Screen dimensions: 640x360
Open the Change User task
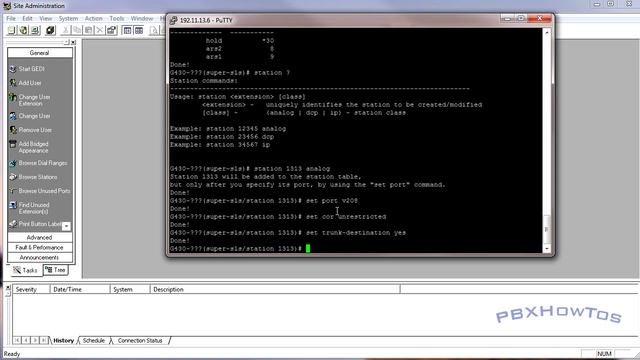pyautogui.click(x=30, y=116)
